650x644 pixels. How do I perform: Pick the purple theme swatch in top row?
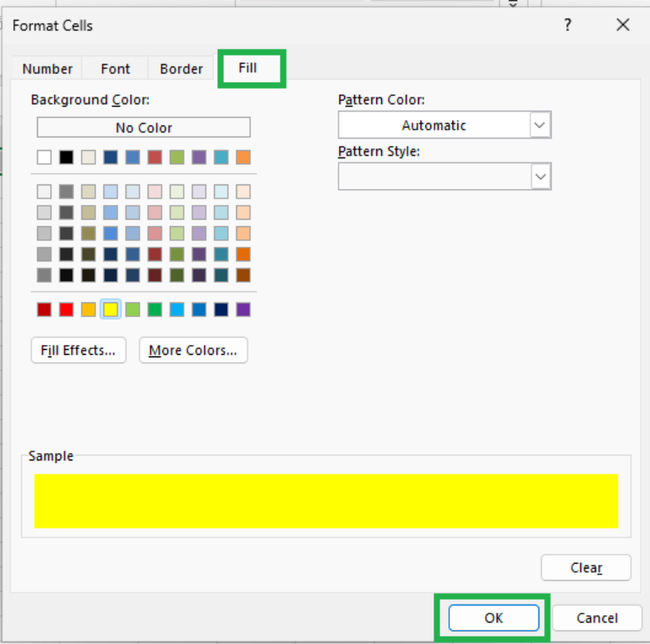click(199, 157)
